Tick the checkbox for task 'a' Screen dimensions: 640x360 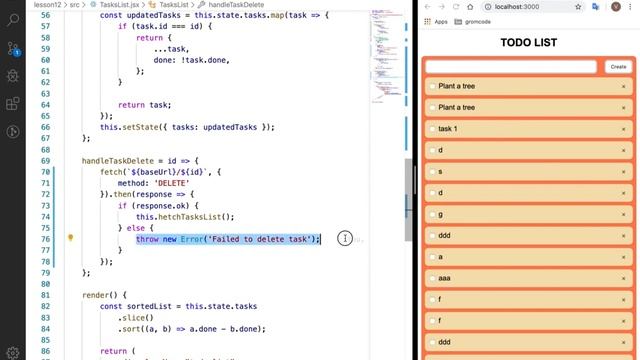[433, 257]
